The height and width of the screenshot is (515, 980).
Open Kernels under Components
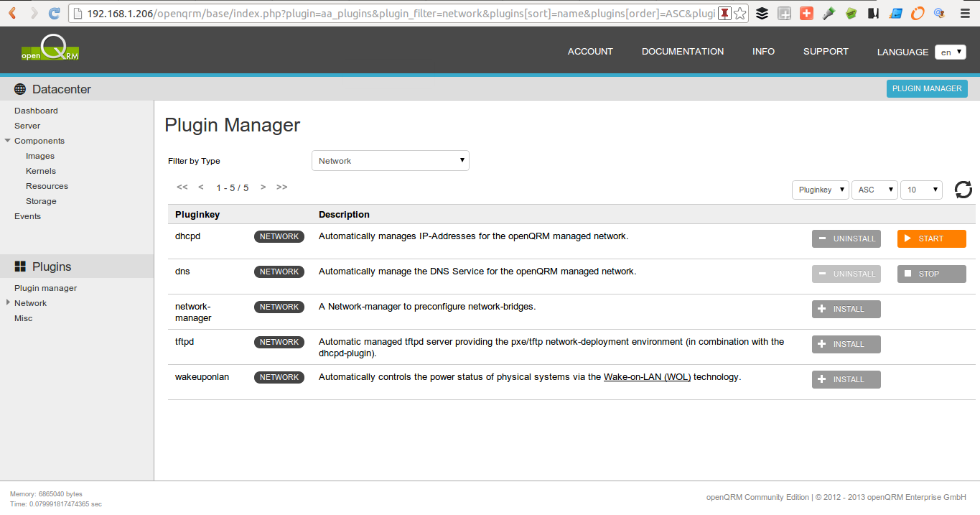click(x=41, y=171)
